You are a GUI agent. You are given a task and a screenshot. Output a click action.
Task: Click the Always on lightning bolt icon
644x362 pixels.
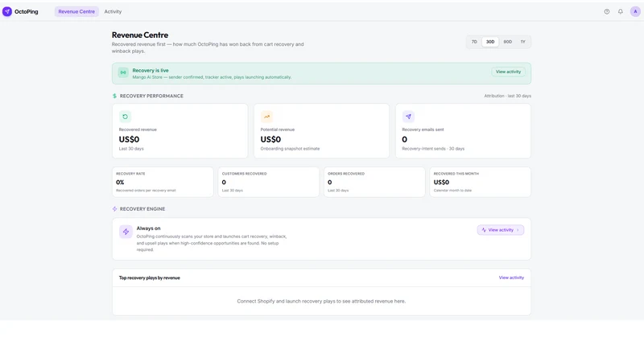(126, 232)
